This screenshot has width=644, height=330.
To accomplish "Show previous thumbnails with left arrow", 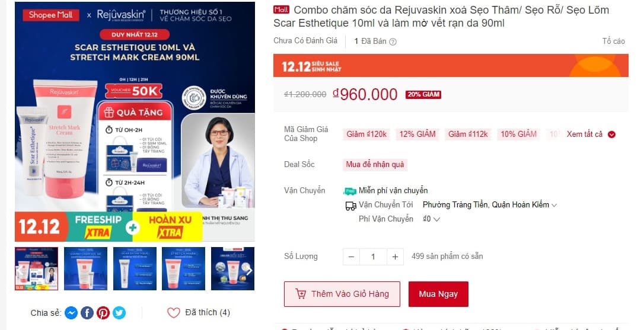I will coord(20,271).
